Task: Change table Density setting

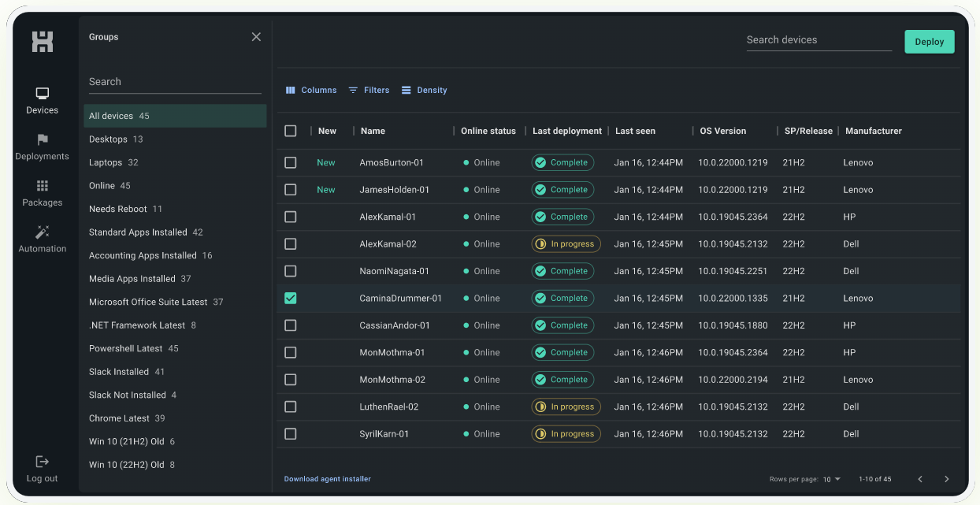Action: coord(425,91)
